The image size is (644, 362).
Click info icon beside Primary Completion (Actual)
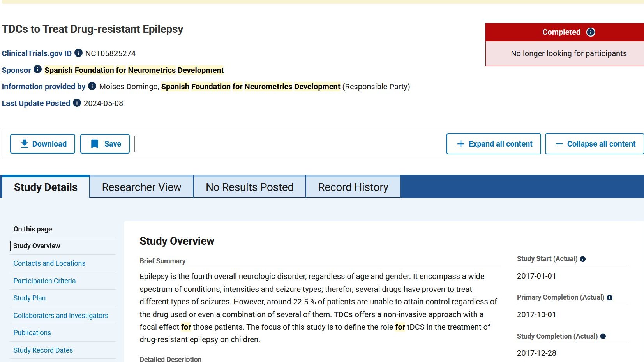click(x=610, y=298)
